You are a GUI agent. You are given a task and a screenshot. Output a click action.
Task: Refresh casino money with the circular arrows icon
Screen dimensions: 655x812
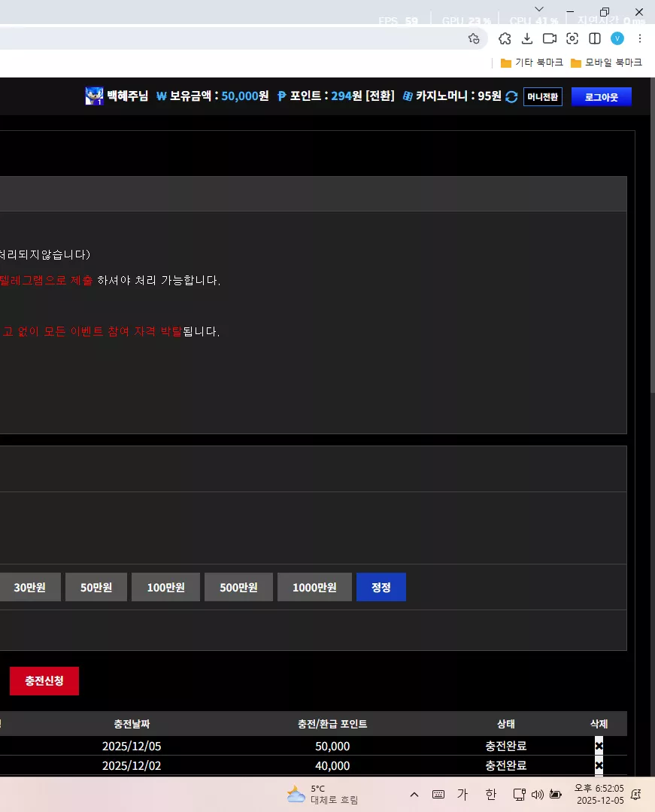tap(511, 97)
